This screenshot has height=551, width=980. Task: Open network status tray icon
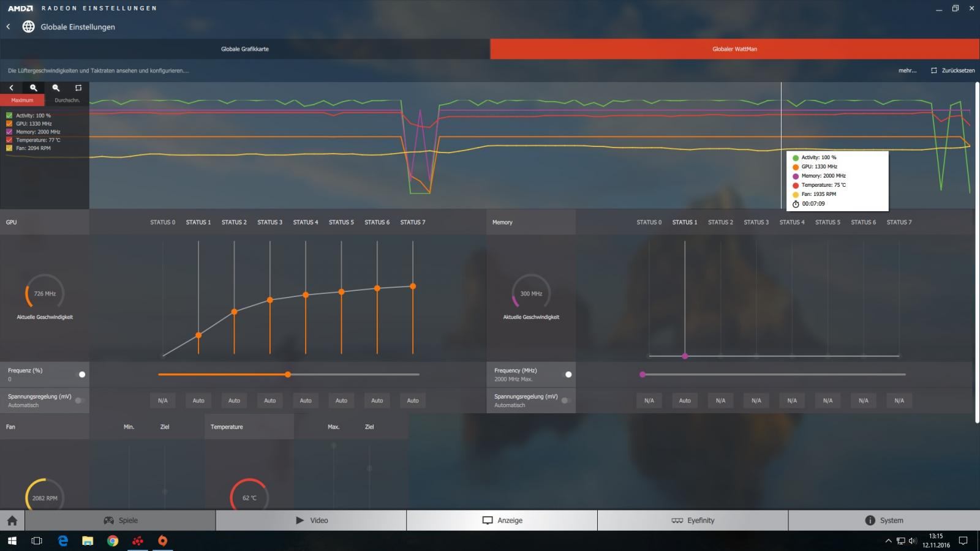(x=900, y=541)
